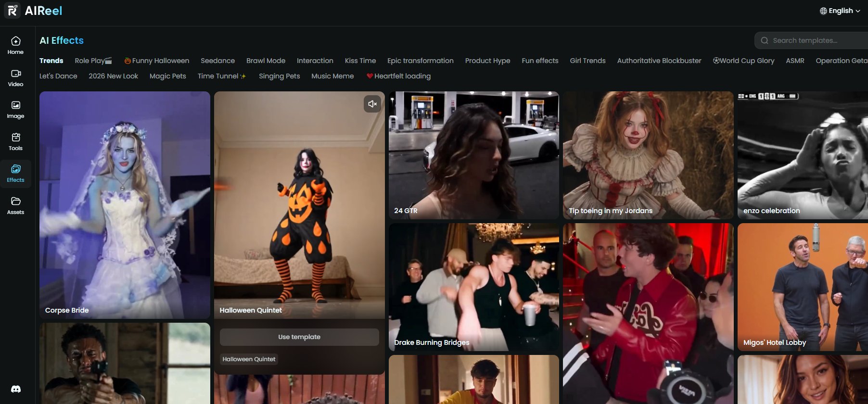Screen dimensions: 868x404
Task: Select the Authoritative Blockbuster tab
Action: coord(659,61)
